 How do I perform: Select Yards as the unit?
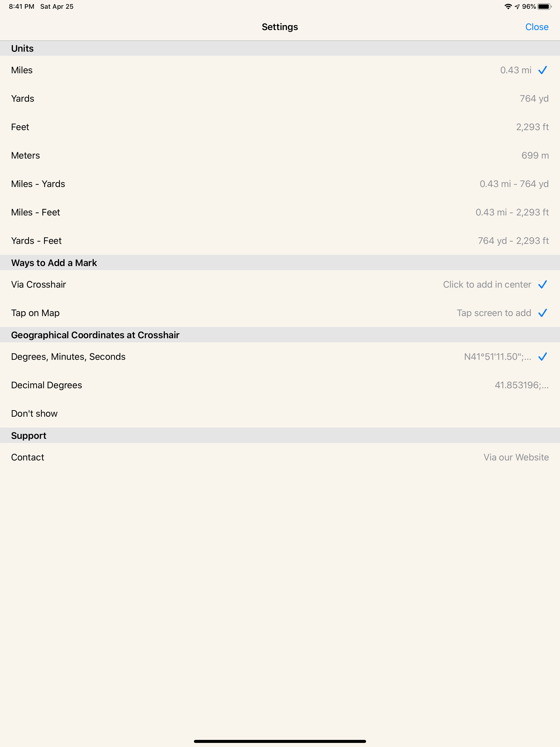coord(280,99)
